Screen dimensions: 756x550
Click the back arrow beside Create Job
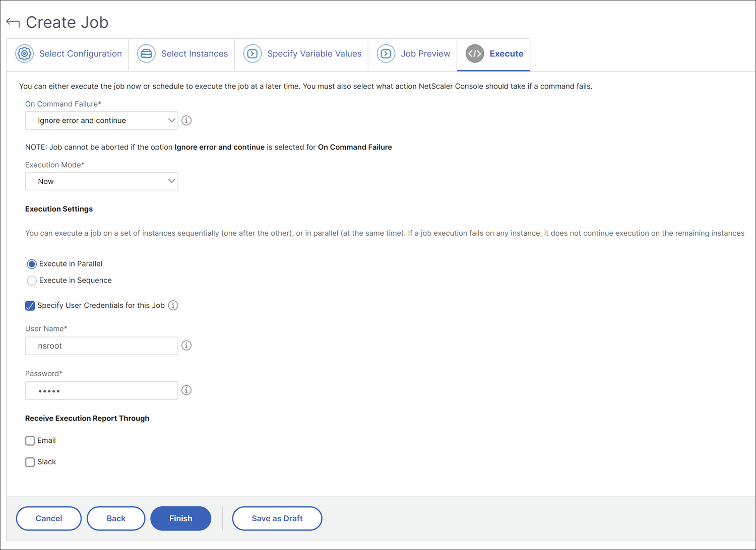coord(13,22)
